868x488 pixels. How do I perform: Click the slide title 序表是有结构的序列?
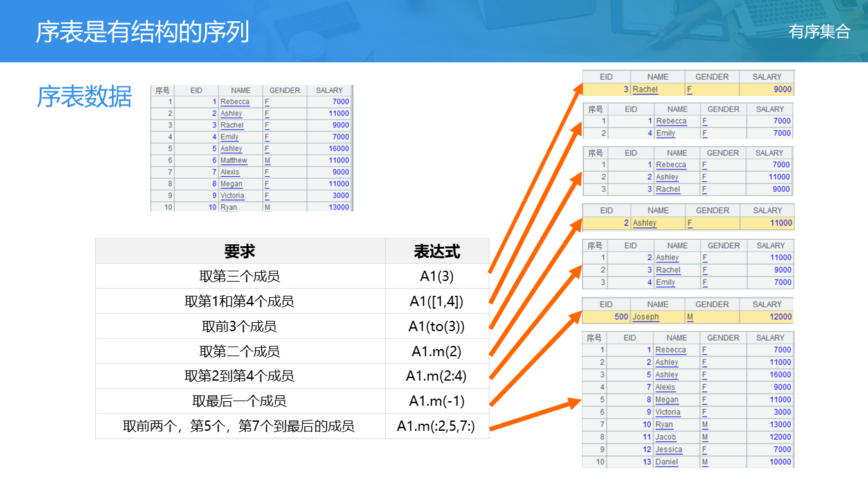click(x=142, y=32)
